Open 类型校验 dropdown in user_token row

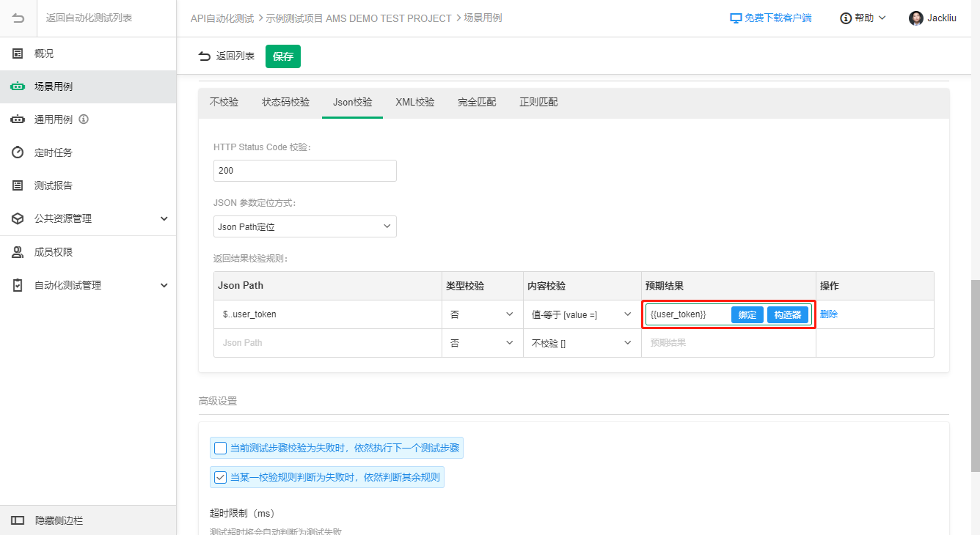[482, 314]
